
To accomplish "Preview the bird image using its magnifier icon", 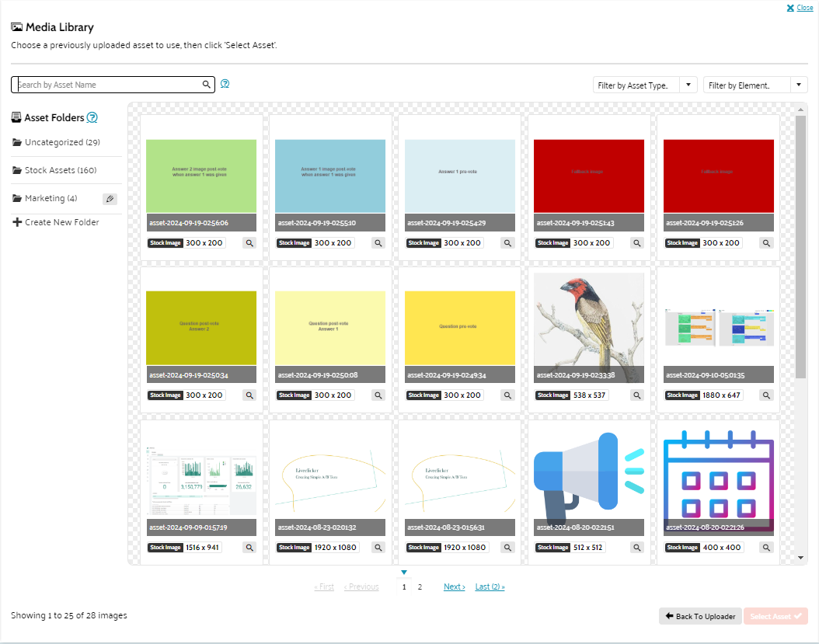I will point(637,395).
